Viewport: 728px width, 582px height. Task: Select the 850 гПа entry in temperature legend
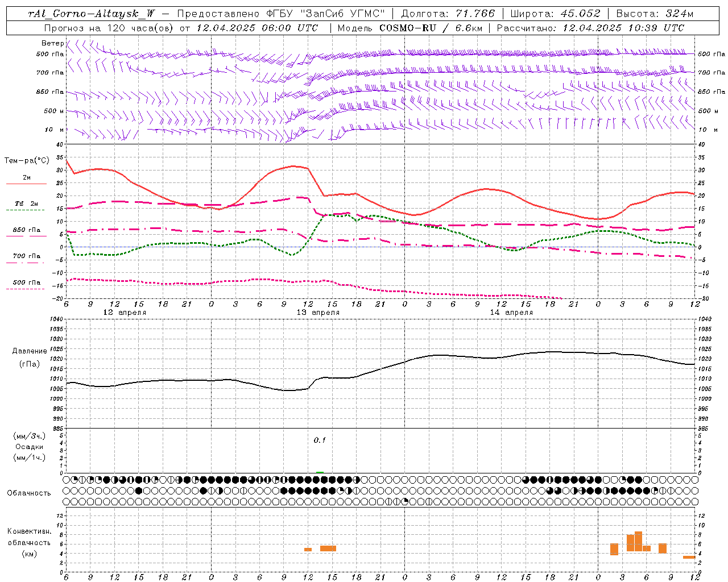tap(26, 230)
